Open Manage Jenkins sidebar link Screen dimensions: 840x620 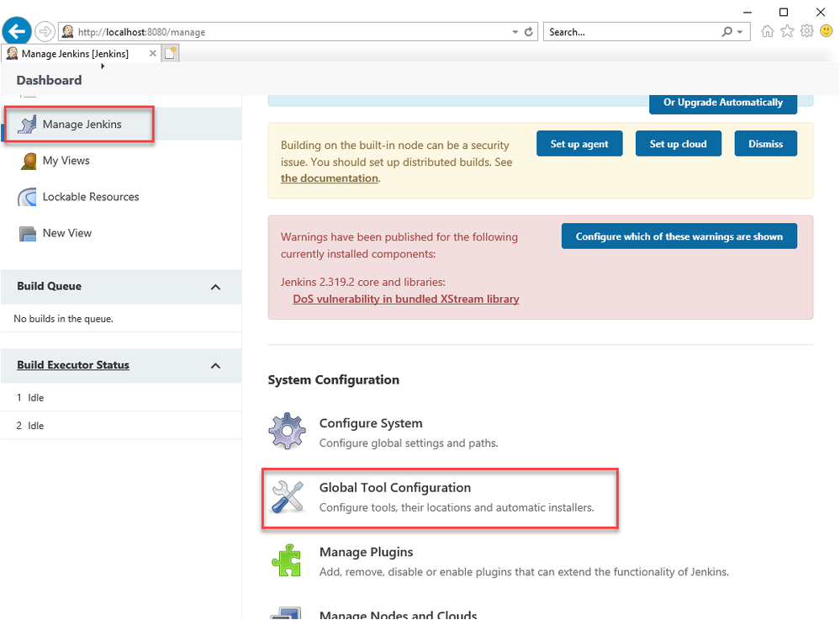[x=82, y=125]
